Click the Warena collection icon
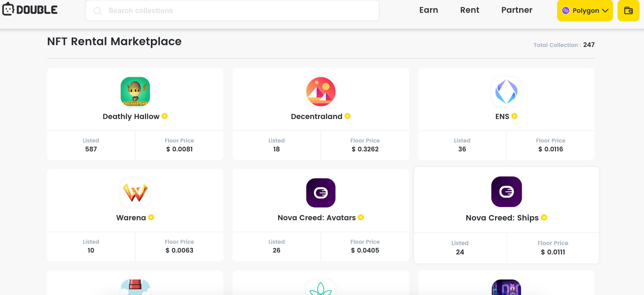This screenshot has width=644, height=295. [135, 193]
